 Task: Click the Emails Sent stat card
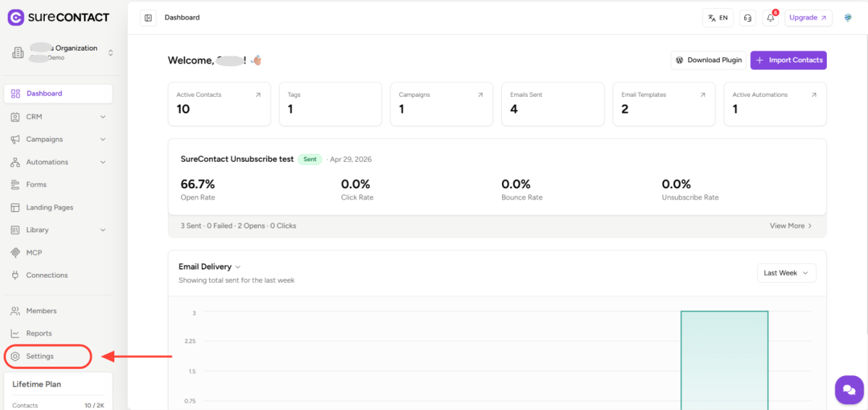pos(552,104)
